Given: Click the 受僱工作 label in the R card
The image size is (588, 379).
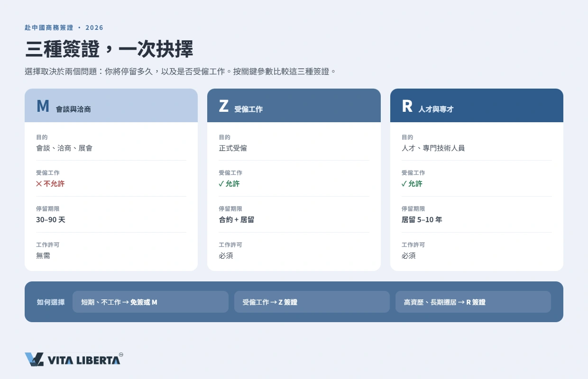Looking at the screenshot, I should (x=413, y=173).
